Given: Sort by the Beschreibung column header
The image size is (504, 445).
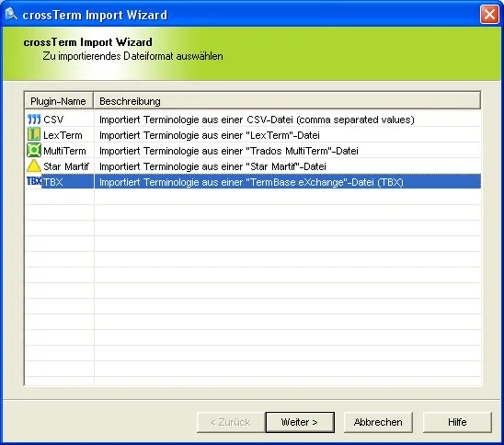Looking at the screenshot, I should coord(287,101).
